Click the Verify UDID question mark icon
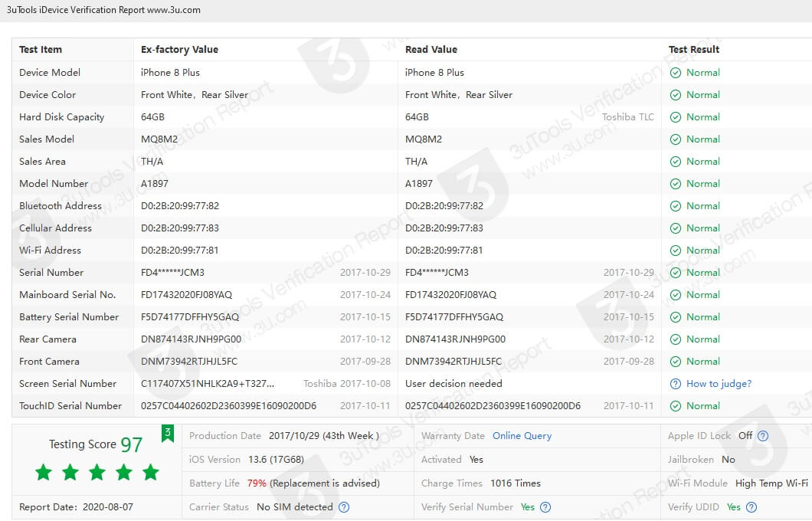 [x=751, y=507]
